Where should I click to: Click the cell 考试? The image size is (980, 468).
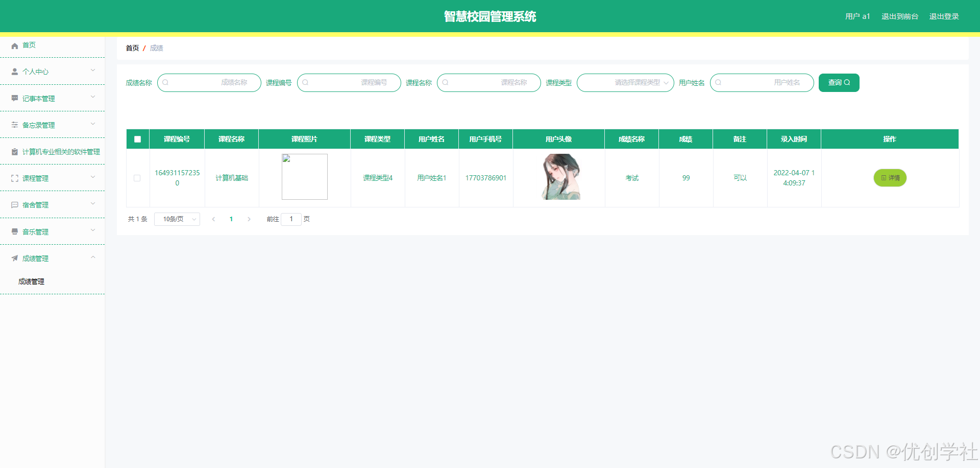[632, 178]
